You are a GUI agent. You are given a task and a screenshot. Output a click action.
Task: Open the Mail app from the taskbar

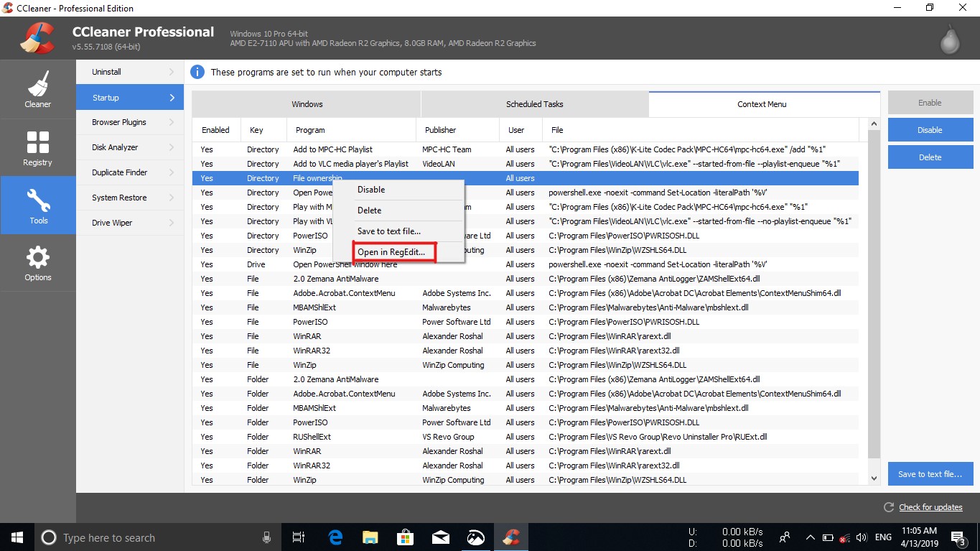440,537
